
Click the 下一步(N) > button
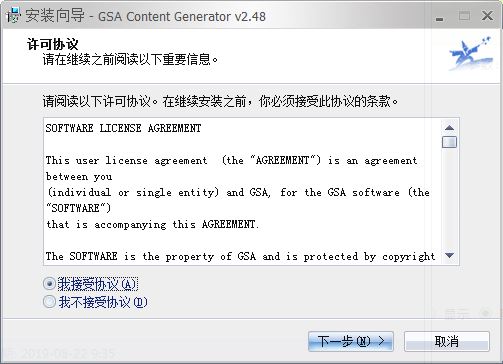pyautogui.click(x=351, y=341)
